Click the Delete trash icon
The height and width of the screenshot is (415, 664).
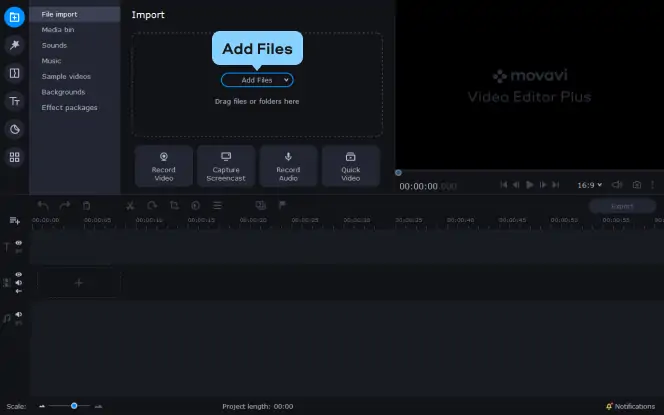pyautogui.click(x=86, y=205)
